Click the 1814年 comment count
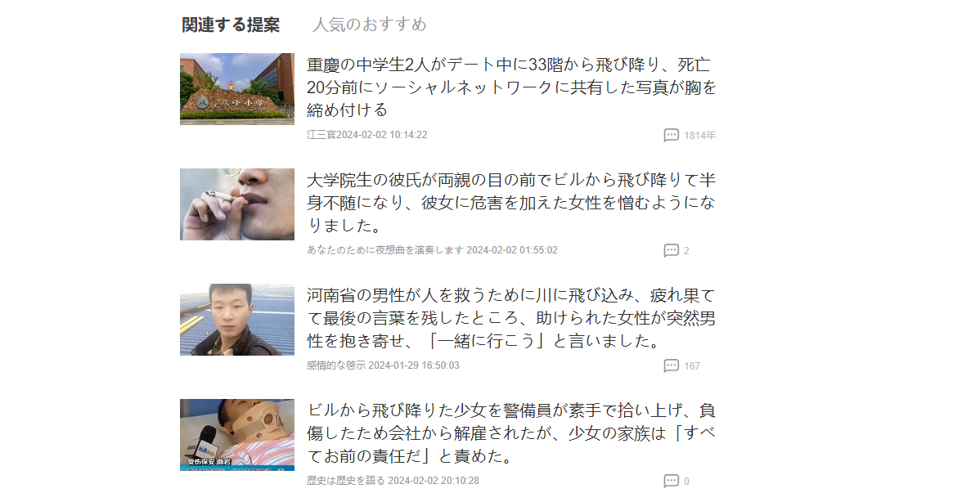Viewport: 980px width, 502px height. click(699, 136)
